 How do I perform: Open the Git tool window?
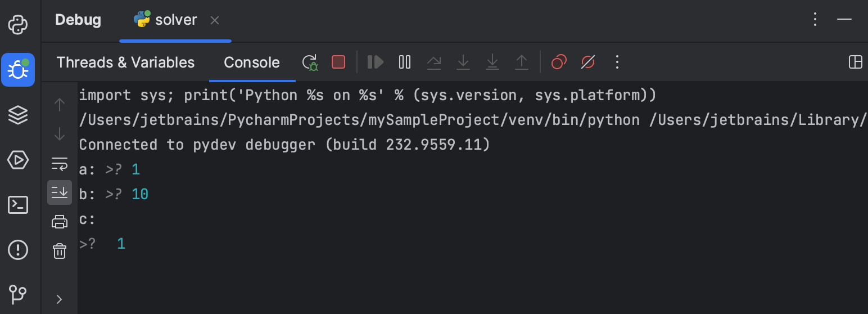(x=18, y=294)
